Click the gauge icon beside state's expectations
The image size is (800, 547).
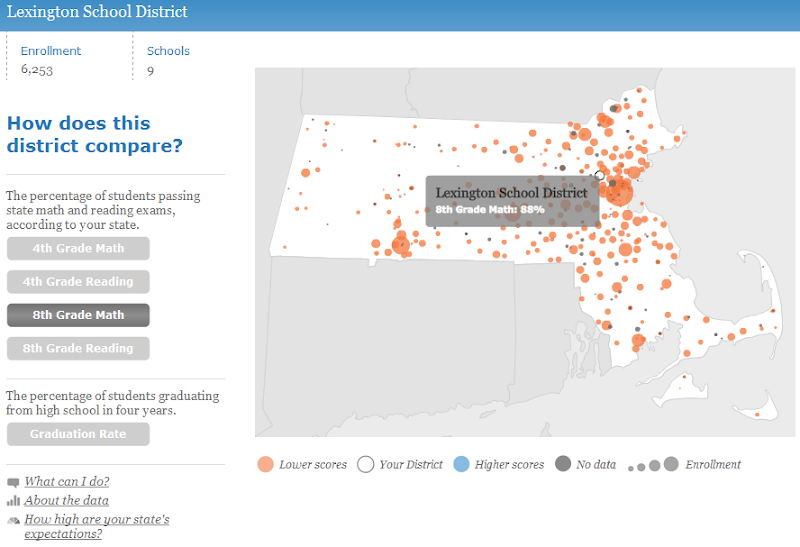[x=13, y=520]
